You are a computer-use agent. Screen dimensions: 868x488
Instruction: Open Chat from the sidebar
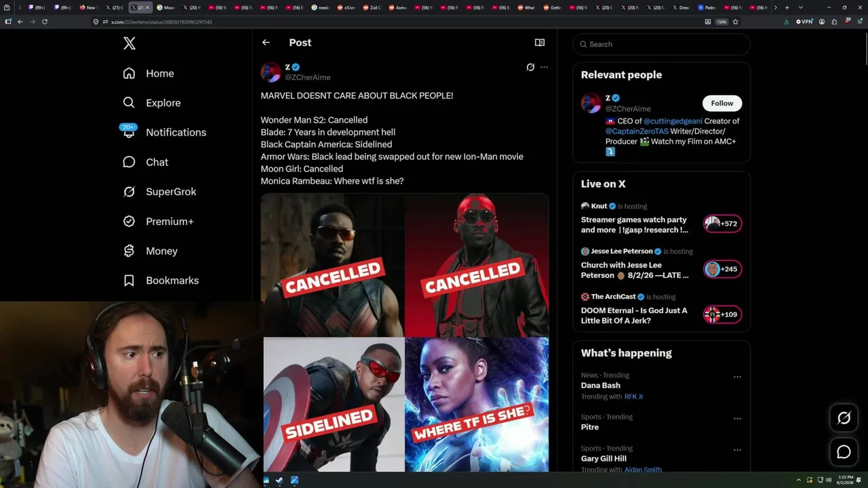pyautogui.click(x=145, y=162)
